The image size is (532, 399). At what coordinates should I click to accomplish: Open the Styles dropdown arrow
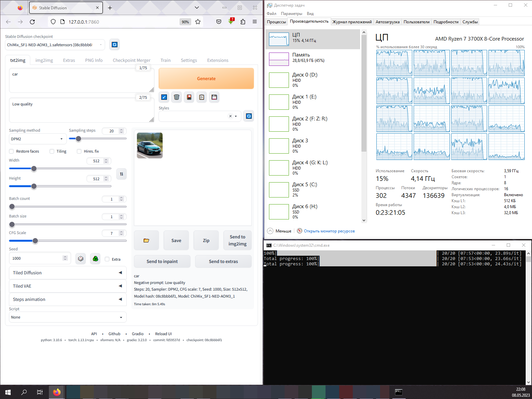[236, 116]
